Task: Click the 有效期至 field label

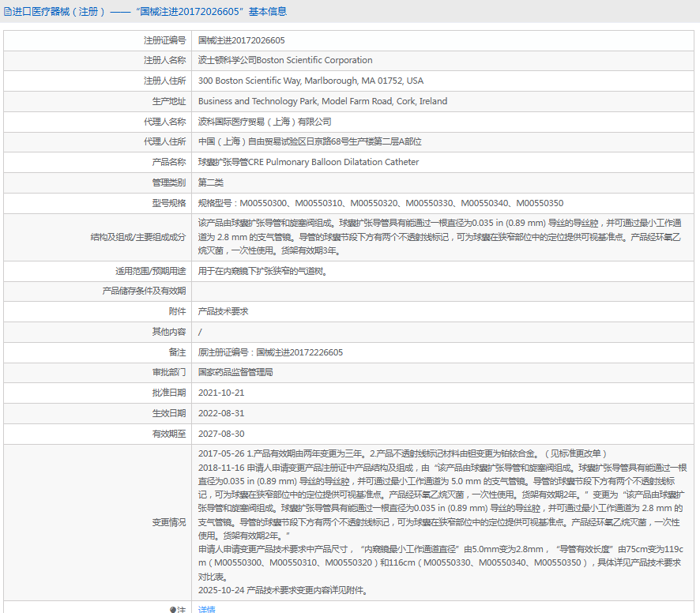Action: 169,434
